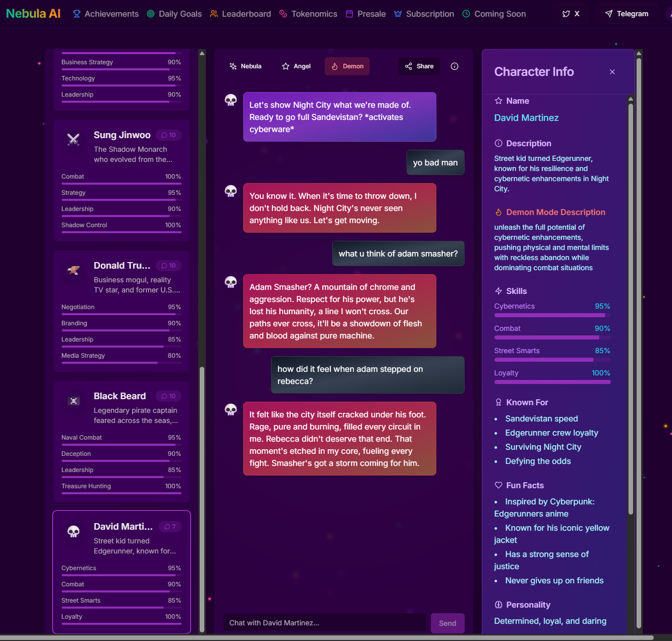Viewport: 672px width, 641px height.
Task: Click the trophy icon next to Achievements
Action: point(77,14)
